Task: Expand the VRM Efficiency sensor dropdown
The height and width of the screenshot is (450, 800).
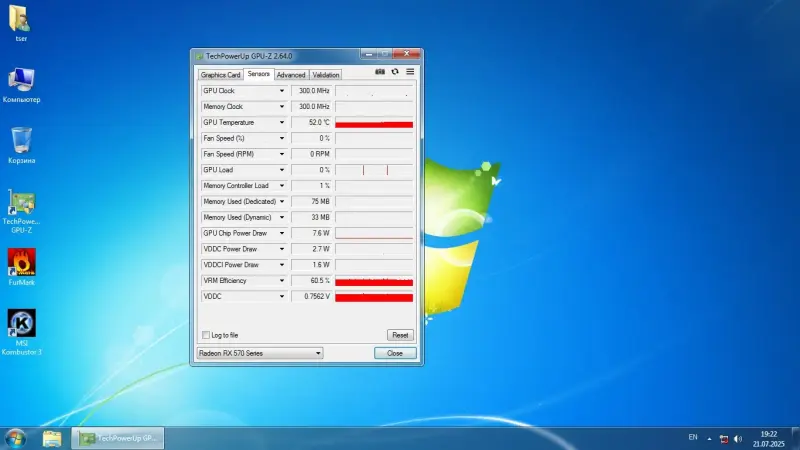Action: (x=282, y=281)
